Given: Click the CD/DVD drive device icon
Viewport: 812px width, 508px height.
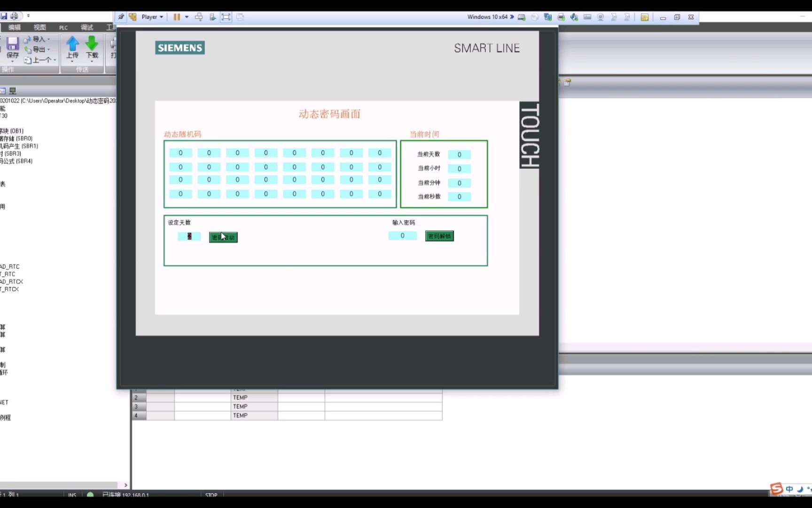Looking at the screenshot, I should (535, 17).
